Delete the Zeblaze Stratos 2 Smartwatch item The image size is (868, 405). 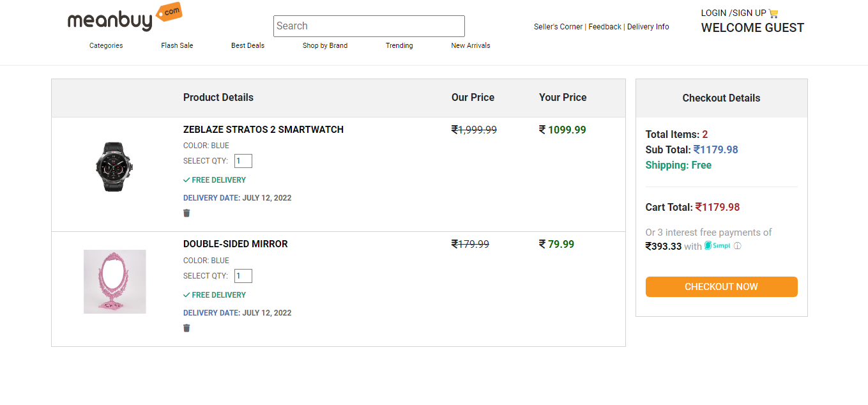[x=187, y=213]
